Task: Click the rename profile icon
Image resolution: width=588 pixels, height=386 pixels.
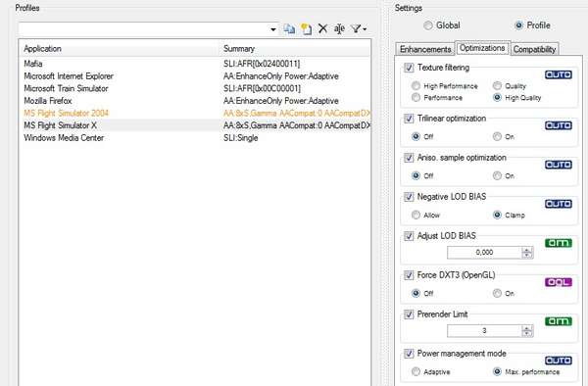Action: click(x=339, y=28)
